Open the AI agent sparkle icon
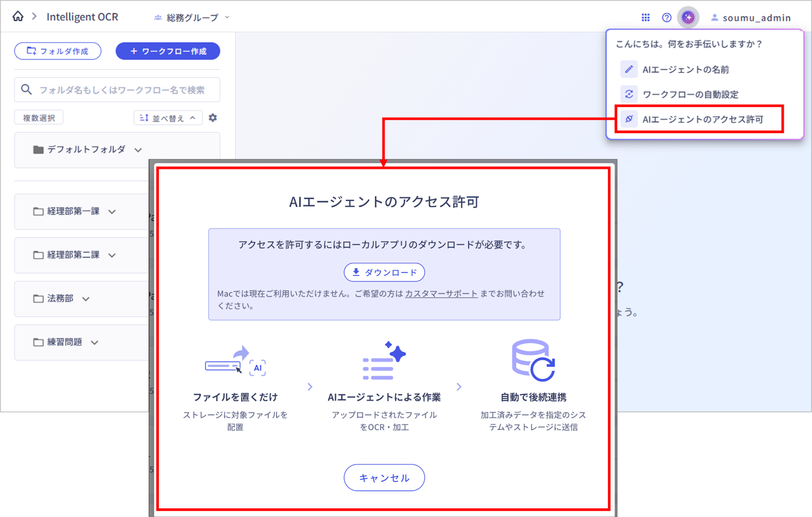 pyautogui.click(x=688, y=18)
